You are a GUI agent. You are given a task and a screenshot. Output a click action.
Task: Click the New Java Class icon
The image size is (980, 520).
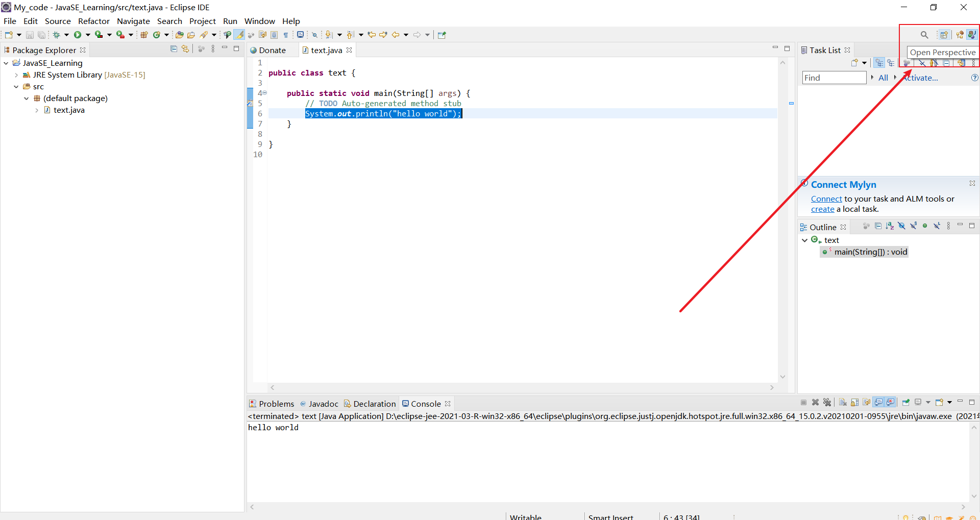coord(157,35)
